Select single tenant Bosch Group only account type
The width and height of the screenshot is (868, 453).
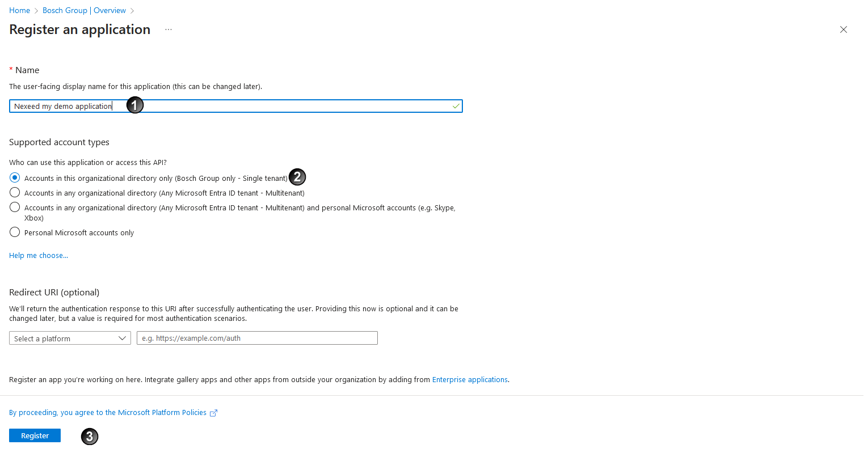tap(14, 177)
